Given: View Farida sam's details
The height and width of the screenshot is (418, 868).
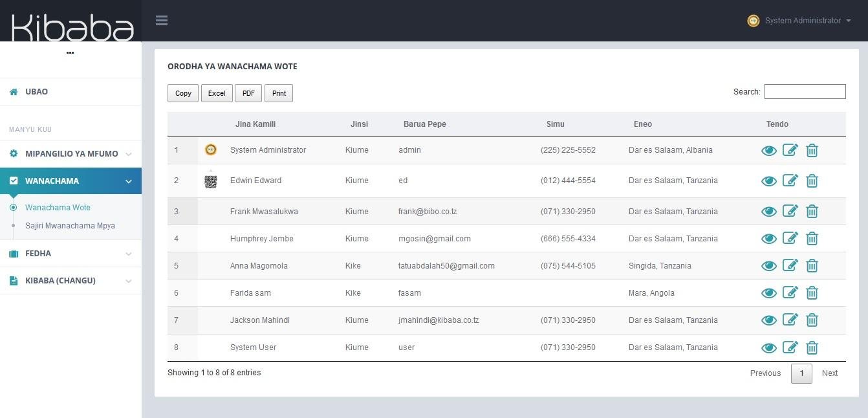Looking at the screenshot, I should (x=769, y=292).
